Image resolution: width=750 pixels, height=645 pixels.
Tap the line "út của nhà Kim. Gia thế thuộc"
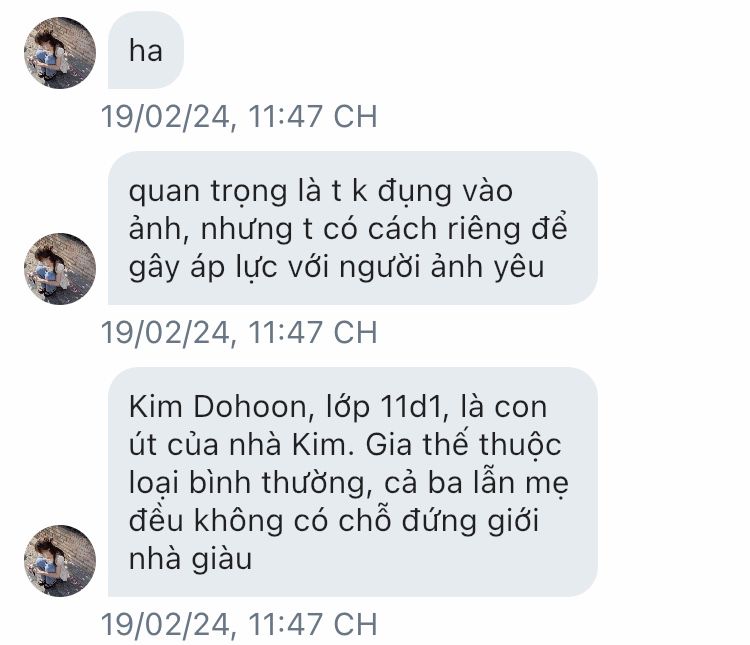(x=345, y=445)
